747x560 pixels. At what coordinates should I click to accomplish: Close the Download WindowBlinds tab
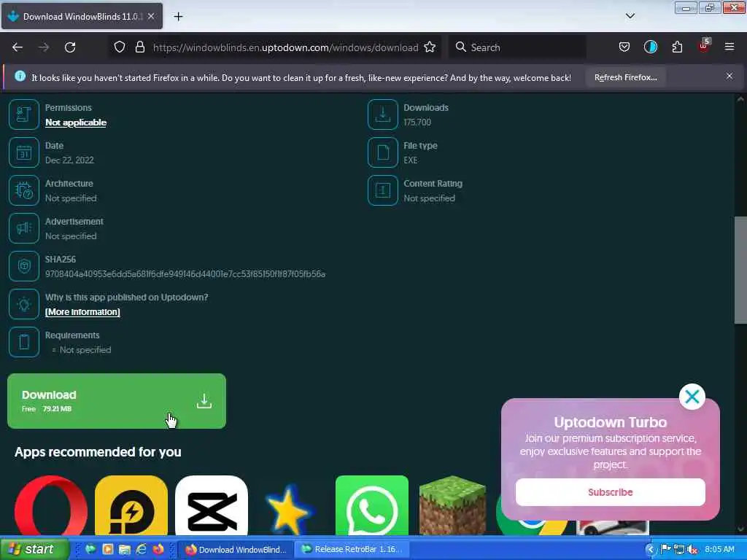pyautogui.click(x=151, y=16)
